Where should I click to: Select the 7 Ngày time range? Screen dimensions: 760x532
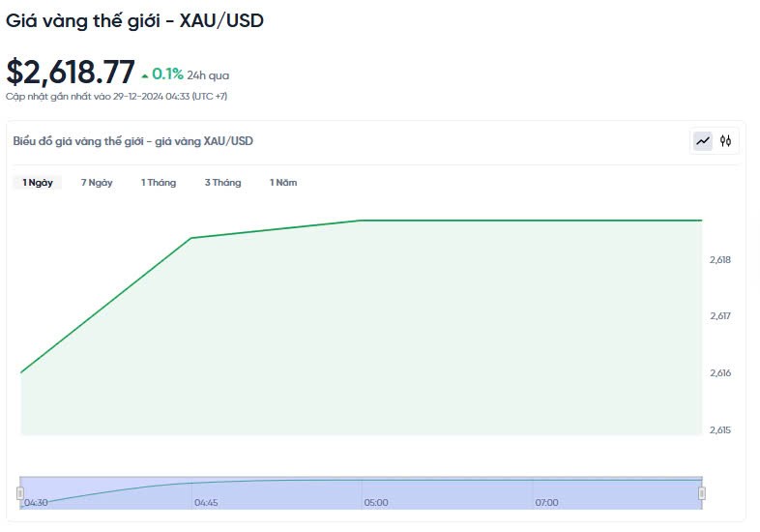pyautogui.click(x=97, y=183)
